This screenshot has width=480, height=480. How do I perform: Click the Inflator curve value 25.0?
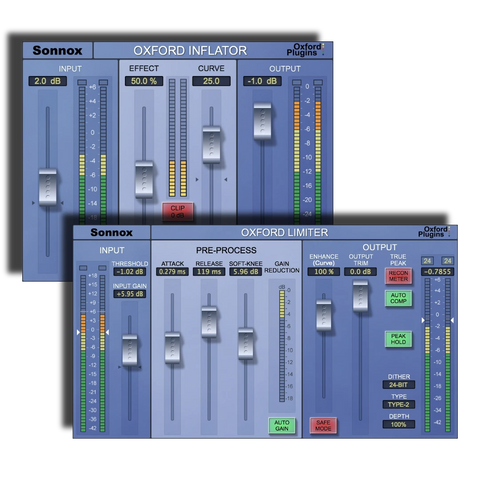[211, 81]
